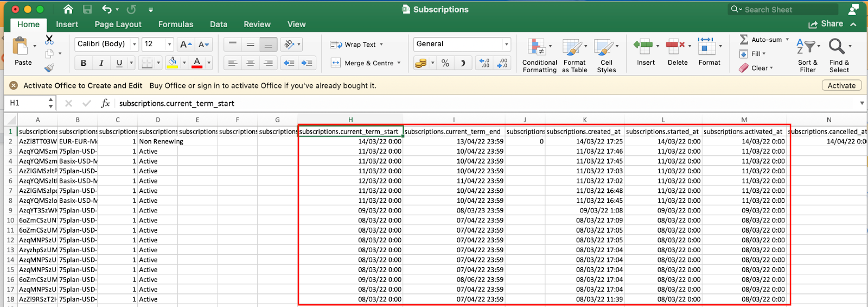Screen dimensions: 868x307
Task: Switch to Page Layout tab
Action: (x=118, y=24)
